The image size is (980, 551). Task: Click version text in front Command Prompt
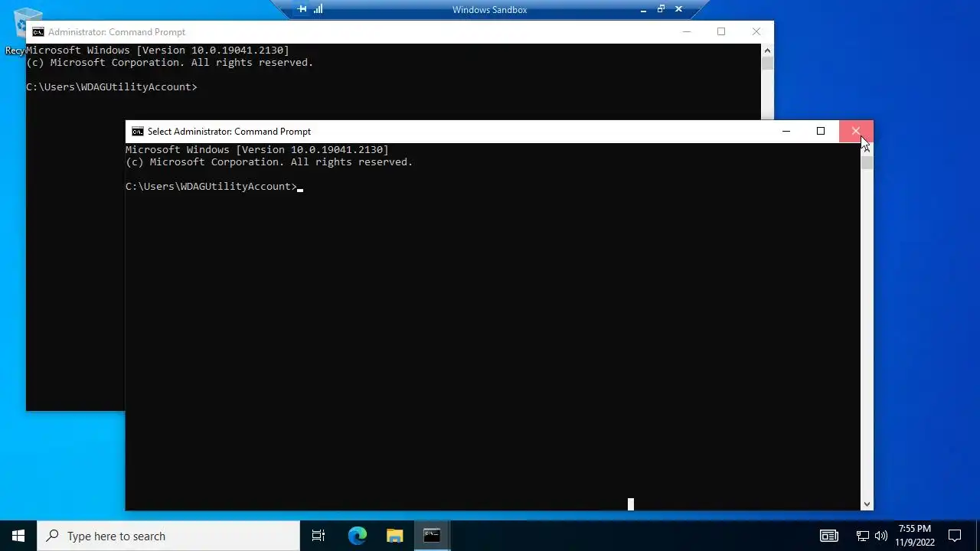click(257, 150)
